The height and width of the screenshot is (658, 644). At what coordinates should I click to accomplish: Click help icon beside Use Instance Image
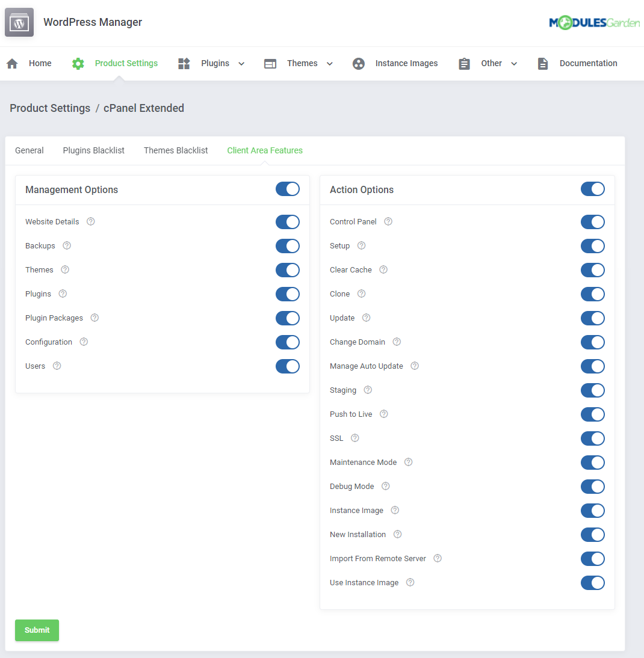tap(410, 582)
